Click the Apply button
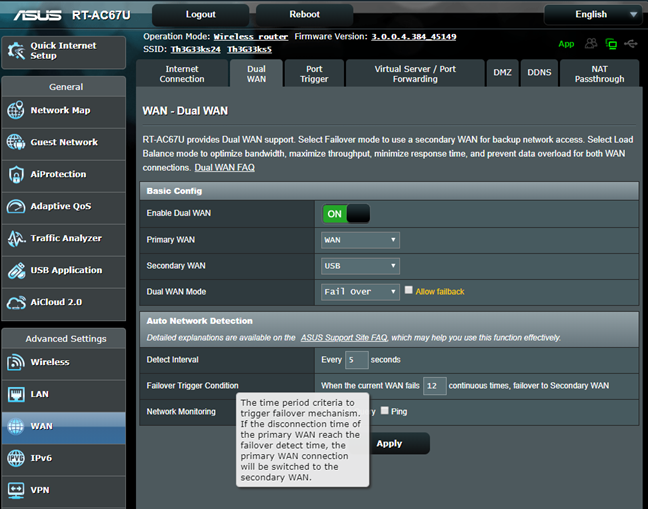The width and height of the screenshot is (648, 509). (x=389, y=444)
